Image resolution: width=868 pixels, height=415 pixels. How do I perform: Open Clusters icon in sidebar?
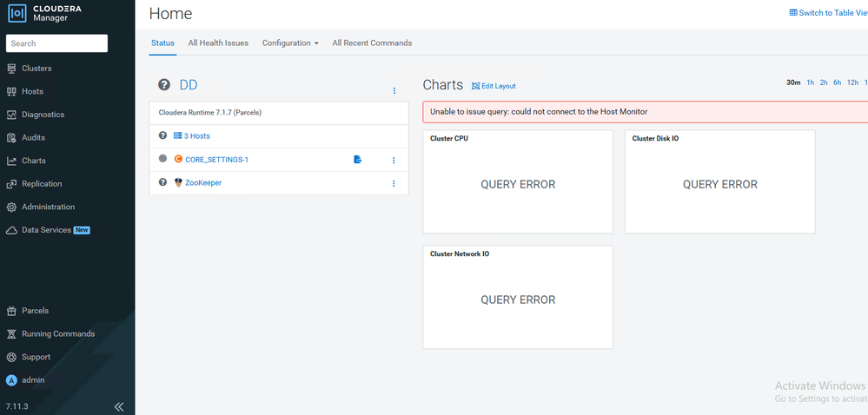[x=11, y=69]
